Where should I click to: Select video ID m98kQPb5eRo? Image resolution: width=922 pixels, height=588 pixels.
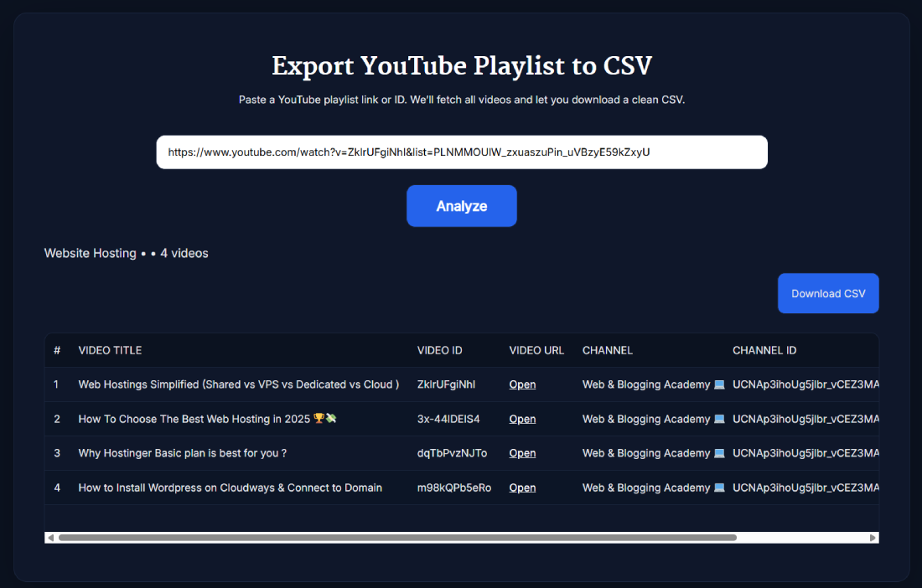[454, 487]
